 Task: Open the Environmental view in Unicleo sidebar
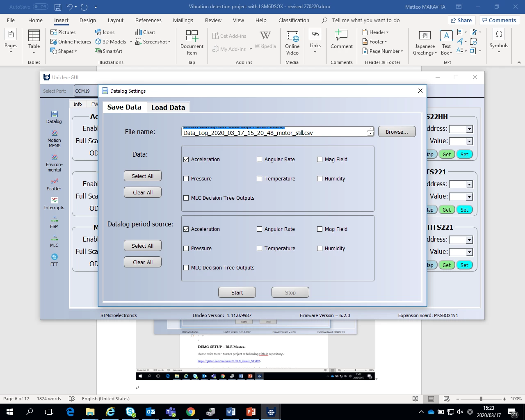tap(54, 163)
